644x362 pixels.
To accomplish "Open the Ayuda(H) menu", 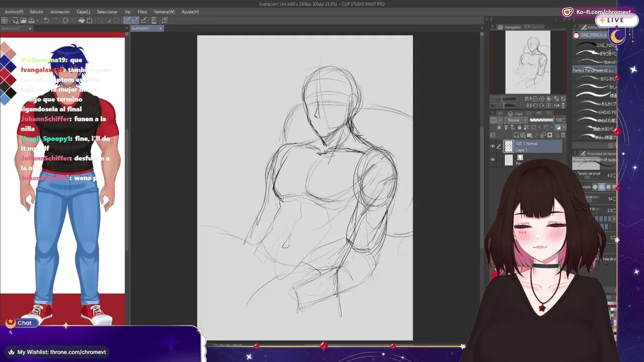I will point(190,12).
